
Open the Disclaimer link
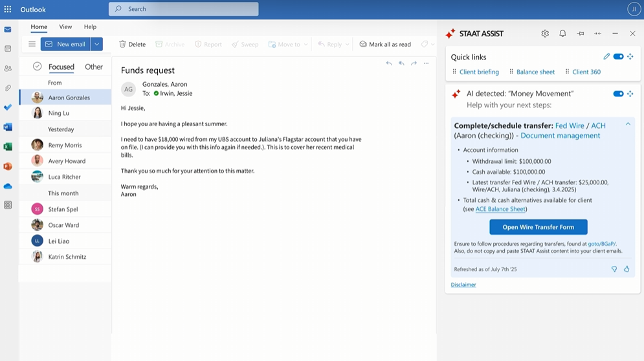(463, 285)
